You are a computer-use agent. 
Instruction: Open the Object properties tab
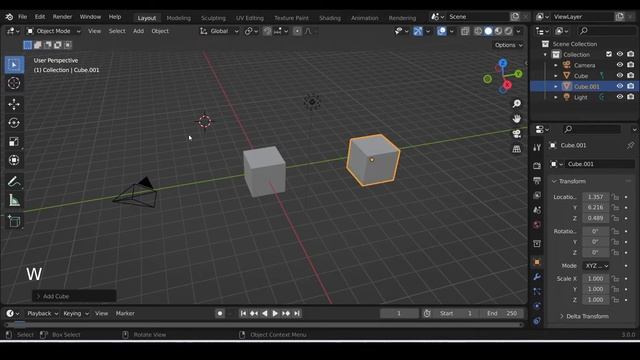pyautogui.click(x=537, y=262)
